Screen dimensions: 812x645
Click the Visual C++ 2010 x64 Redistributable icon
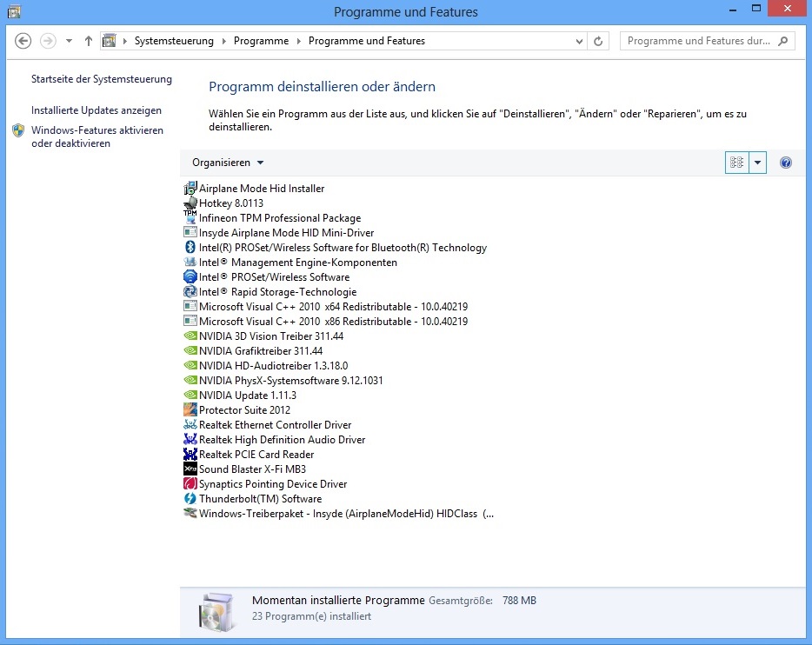pyautogui.click(x=190, y=307)
